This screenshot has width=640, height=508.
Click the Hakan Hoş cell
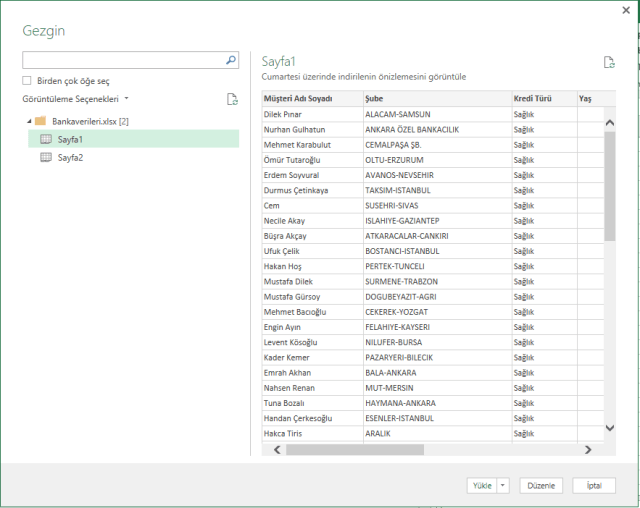pyautogui.click(x=312, y=266)
